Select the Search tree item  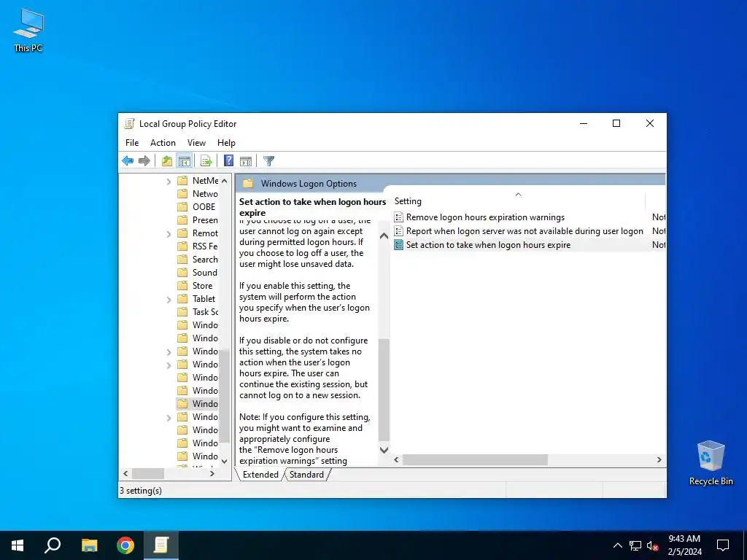[205, 260]
